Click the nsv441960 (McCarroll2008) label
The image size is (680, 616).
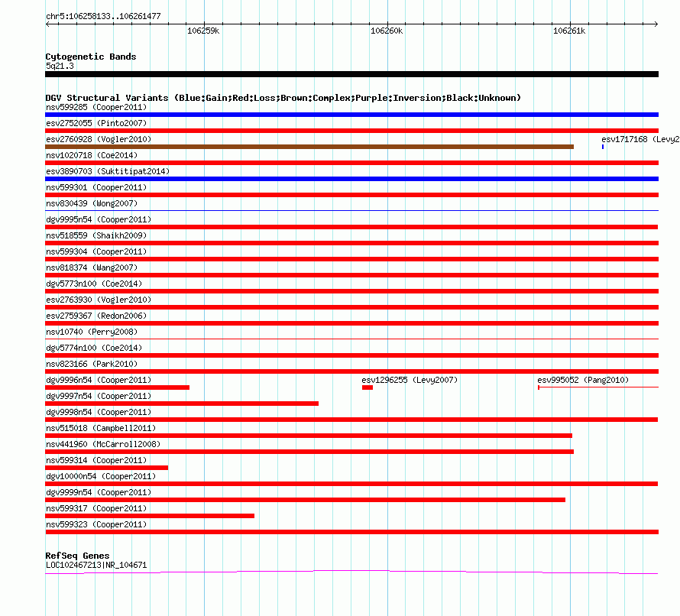point(103,444)
